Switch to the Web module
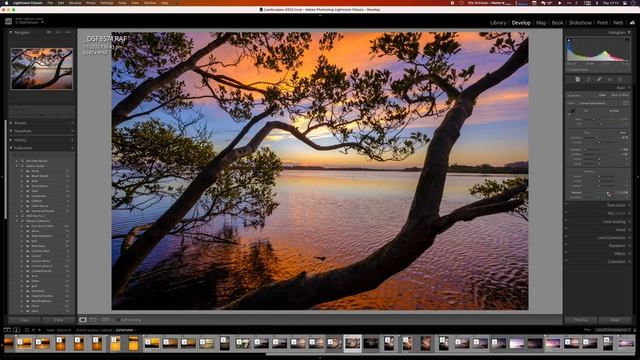 tap(618, 23)
